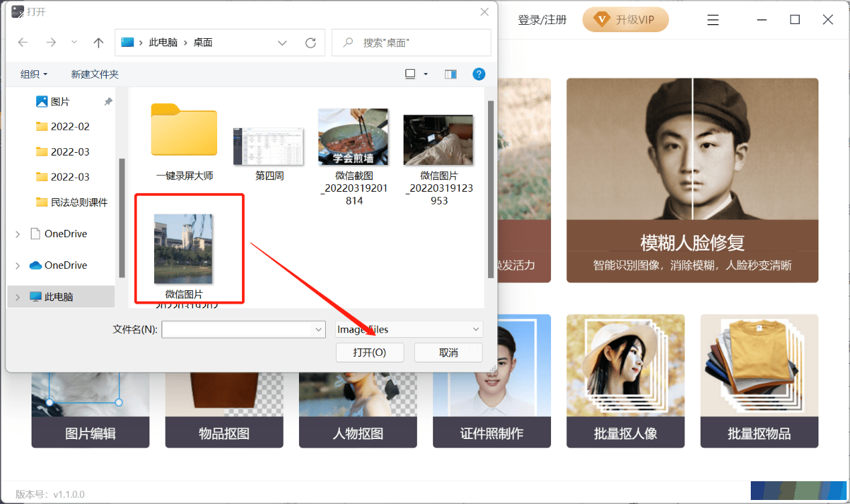Select the 2022-02 folder in sidebar

[62, 127]
